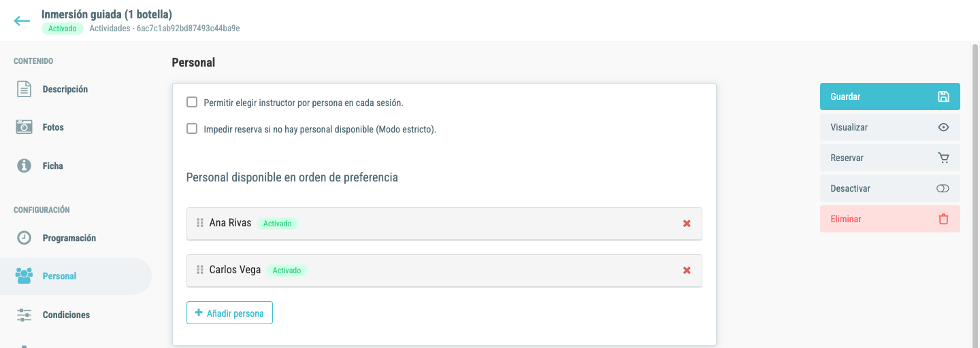This screenshot has height=348, width=980.
Task: Open Visualizar preview with eye icon
Action: coord(890,127)
